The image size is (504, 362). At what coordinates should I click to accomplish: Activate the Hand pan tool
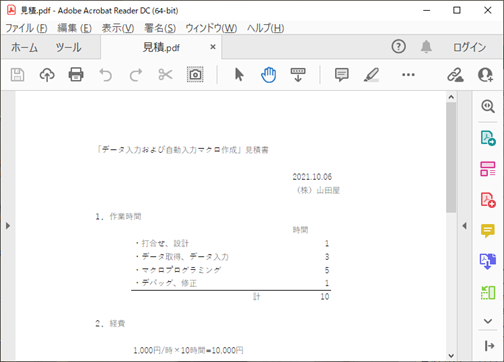coord(268,75)
